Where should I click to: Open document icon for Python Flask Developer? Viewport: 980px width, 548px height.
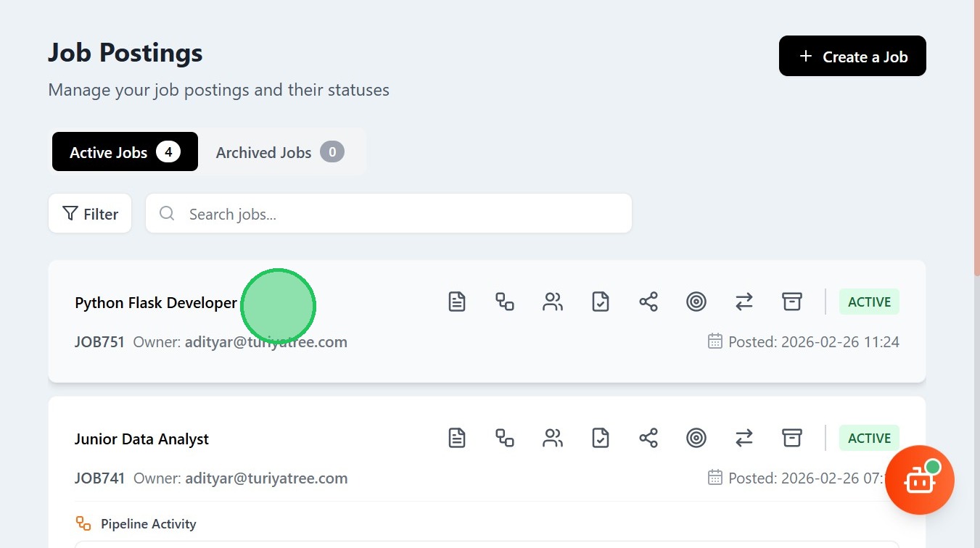(457, 302)
